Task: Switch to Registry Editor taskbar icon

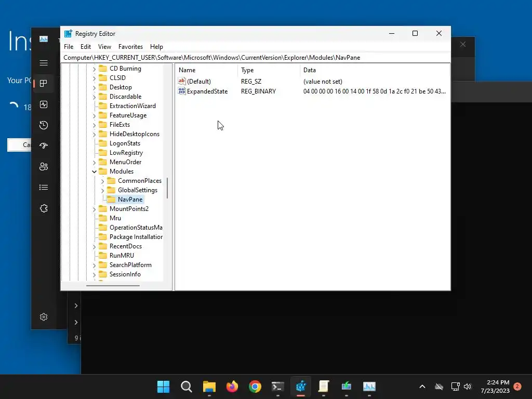Action: click(x=301, y=387)
